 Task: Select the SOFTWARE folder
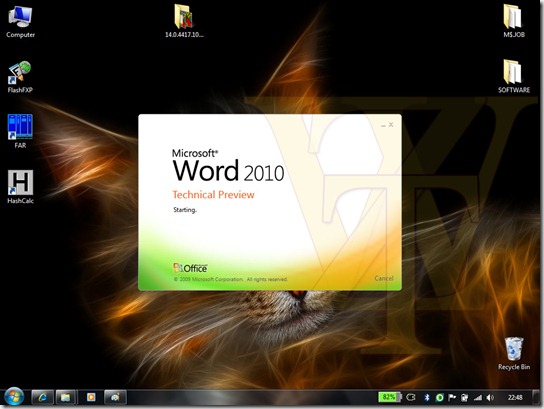514,76
